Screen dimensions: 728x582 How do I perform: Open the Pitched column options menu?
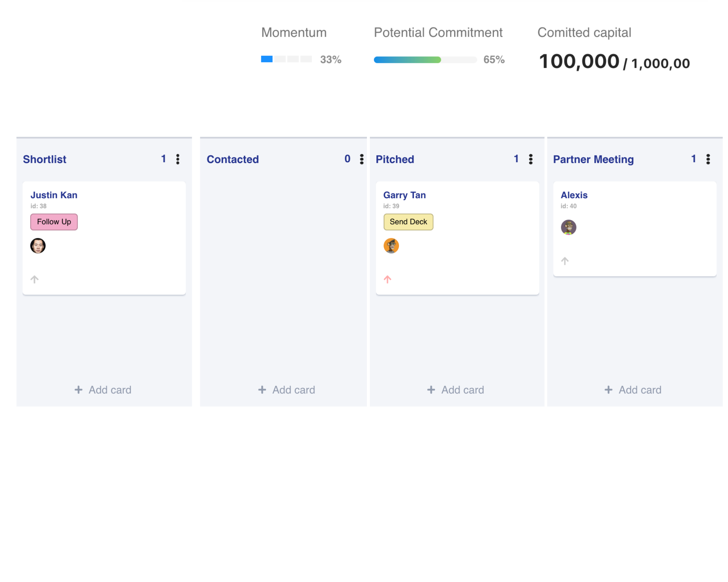point(531,159)
